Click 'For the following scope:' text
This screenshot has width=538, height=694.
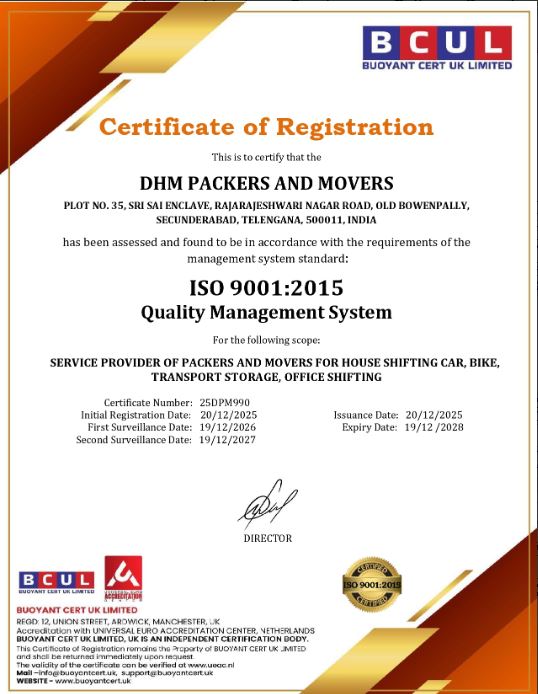[x=266, y=340]
